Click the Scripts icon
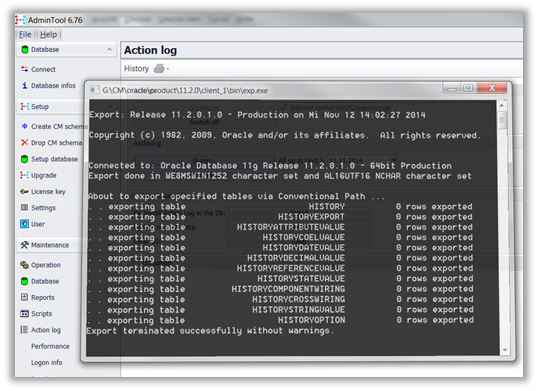The height and width of the screenshot is (391, 538). point(24,313)
